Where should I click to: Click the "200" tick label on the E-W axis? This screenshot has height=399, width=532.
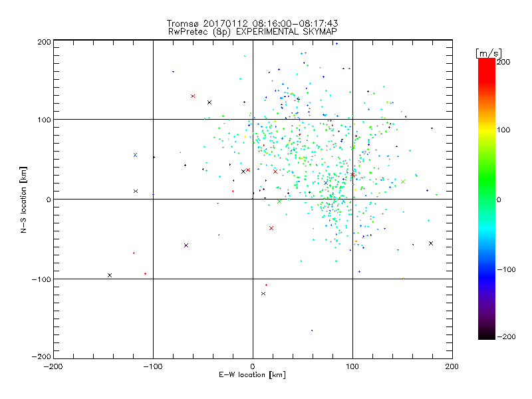pos(452,366)
